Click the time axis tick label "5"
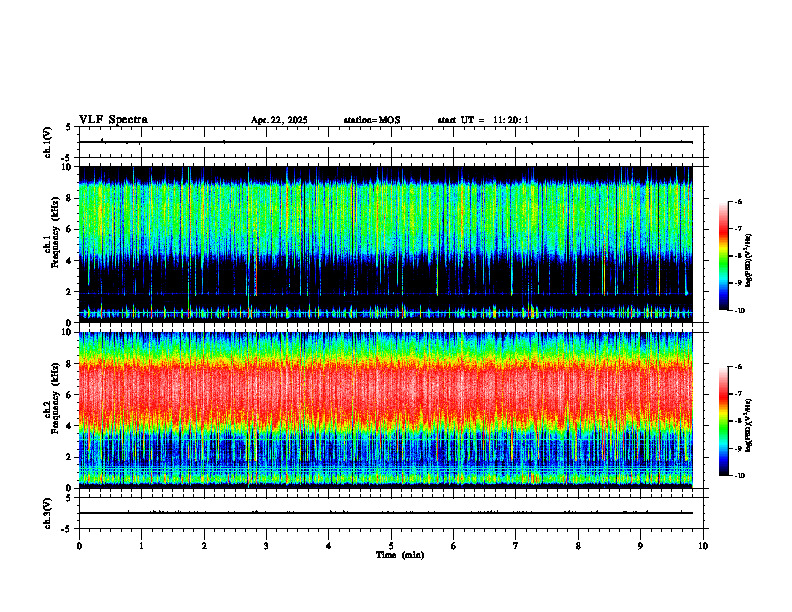792x612 pixels. [x=391, y=546]
